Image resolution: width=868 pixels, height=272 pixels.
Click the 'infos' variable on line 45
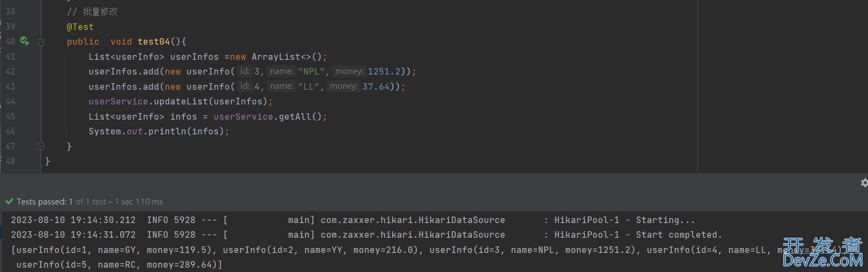coord(184,116)
